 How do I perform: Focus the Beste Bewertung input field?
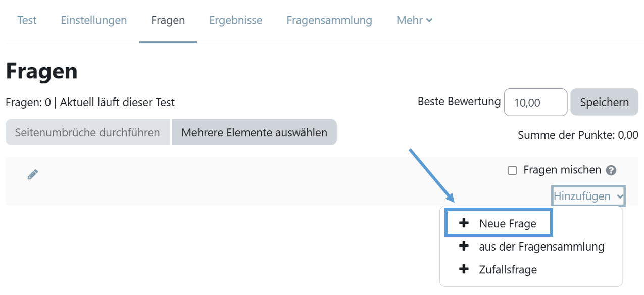[535, 102]
